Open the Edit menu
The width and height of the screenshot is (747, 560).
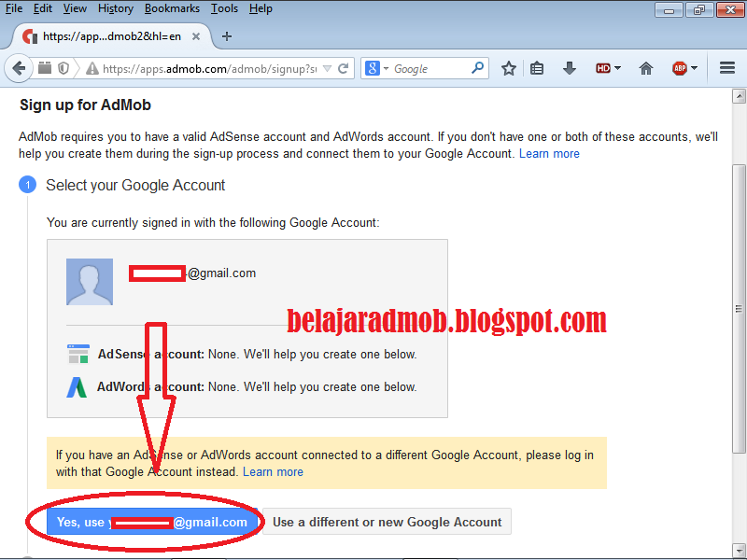42,8
